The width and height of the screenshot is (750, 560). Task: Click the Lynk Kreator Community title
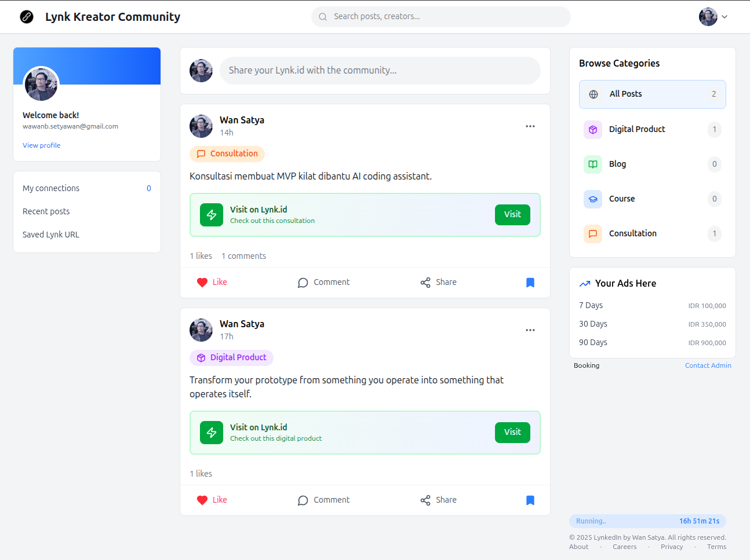click(113, 17)
